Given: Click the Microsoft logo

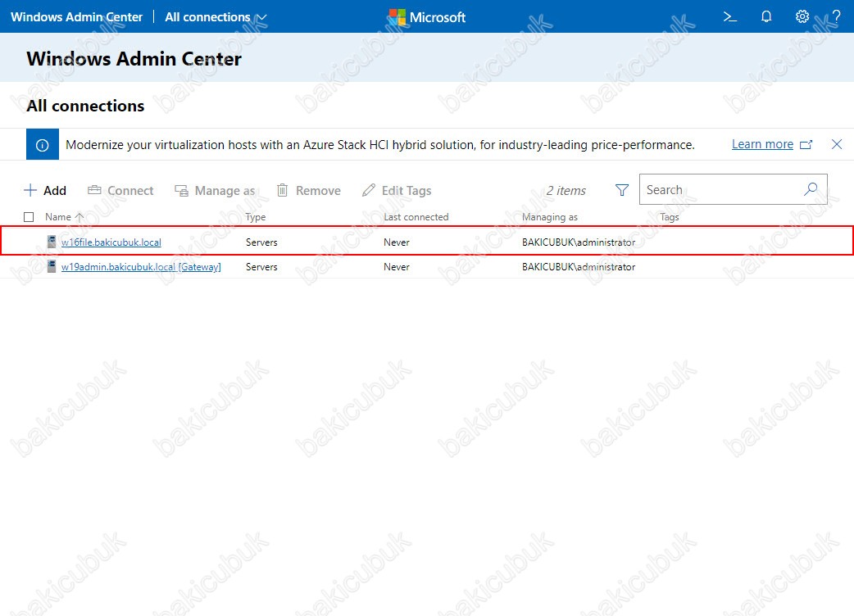Looking at the screenshot, I should coord(428,17).
